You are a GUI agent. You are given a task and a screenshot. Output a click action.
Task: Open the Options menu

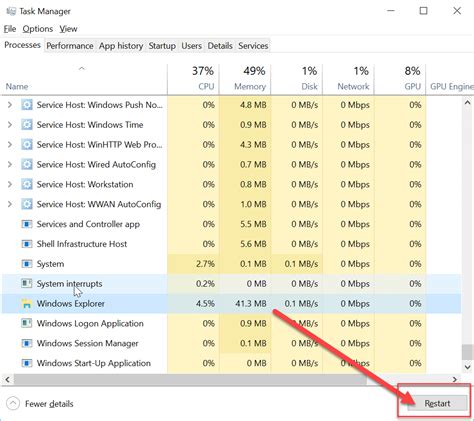(x=38, y=29)
